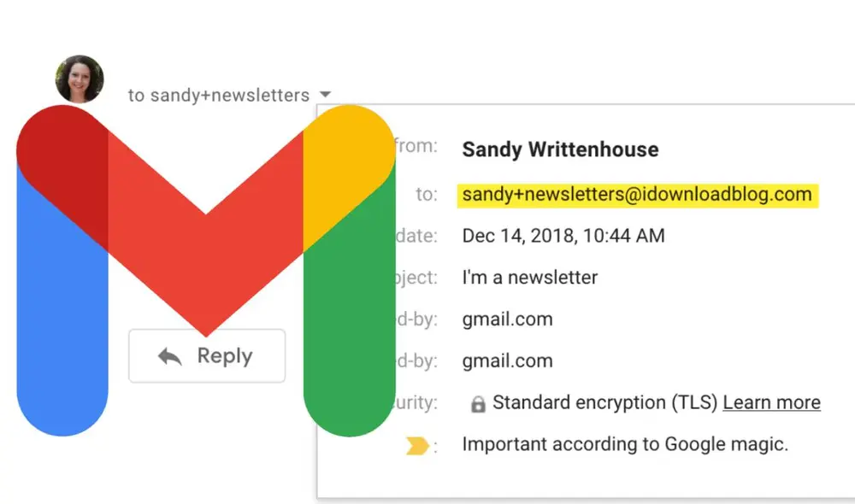Click the reply arrow icon
This screenshot has height=504, width=855.
pyautogui.click(x=170, y=357)
